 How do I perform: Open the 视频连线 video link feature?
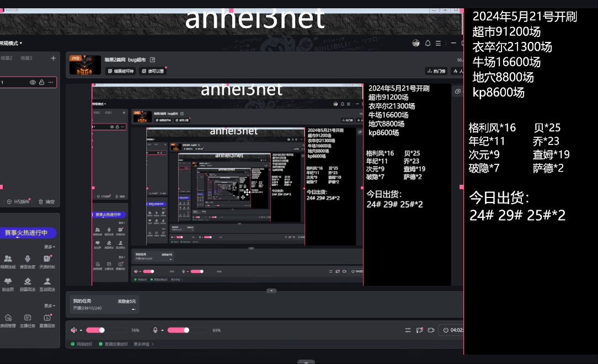8,261
